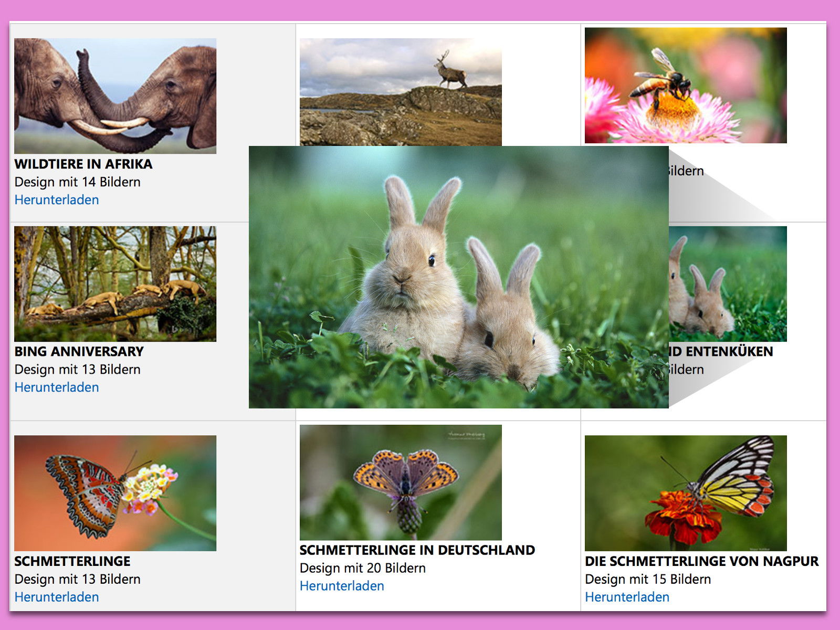840x630 pixels.
Task: Click SCHMETTERLINGE IN DEUTSCHLAND title
Action: [x=417, y=550]
